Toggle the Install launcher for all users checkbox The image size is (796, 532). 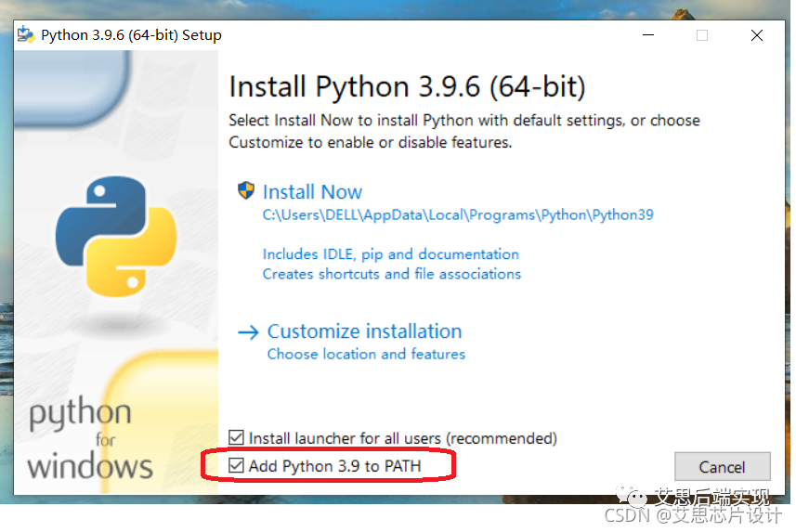point(237,437)
